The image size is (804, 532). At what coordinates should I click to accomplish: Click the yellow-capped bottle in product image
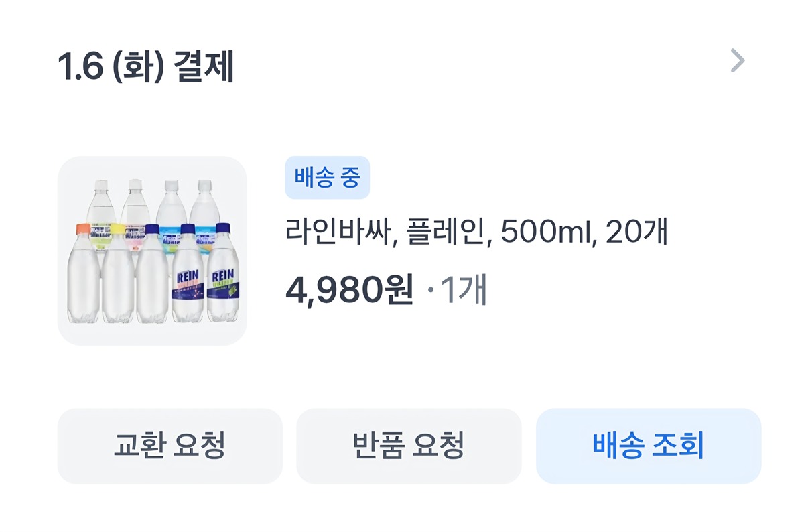tap(118, 275)
